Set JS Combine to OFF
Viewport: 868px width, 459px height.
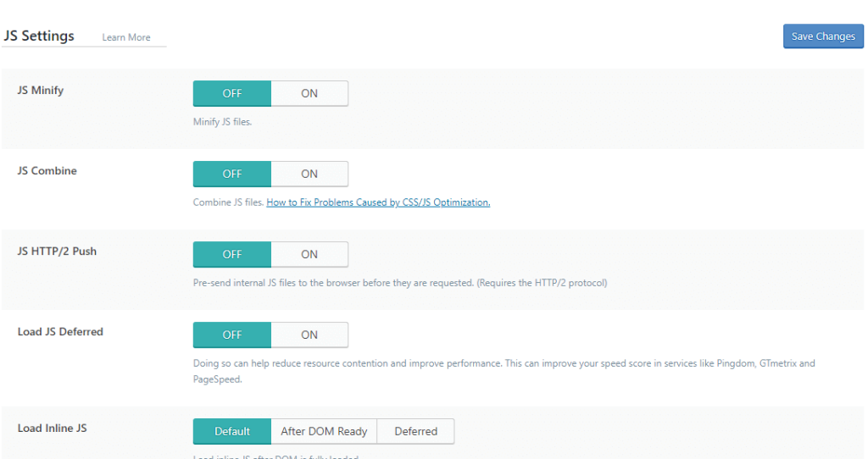pos(232,174)
